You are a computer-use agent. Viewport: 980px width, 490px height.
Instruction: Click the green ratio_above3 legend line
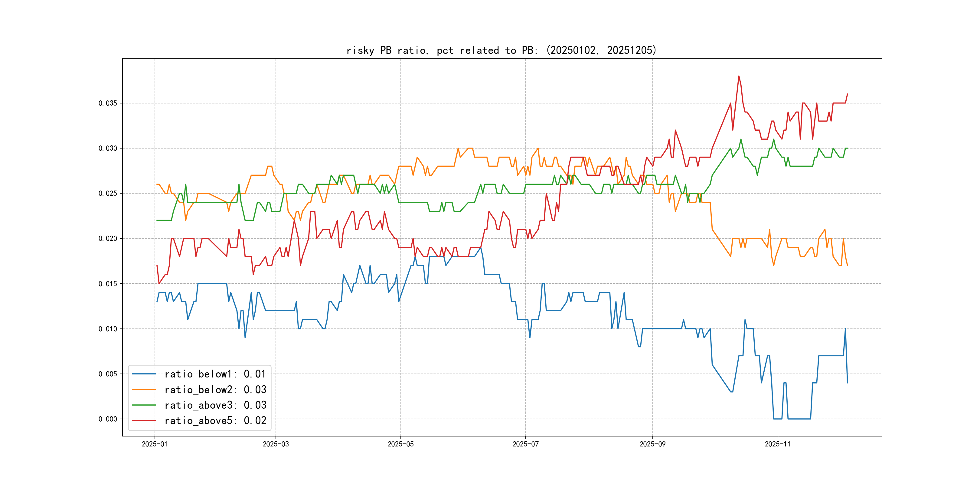144,405
